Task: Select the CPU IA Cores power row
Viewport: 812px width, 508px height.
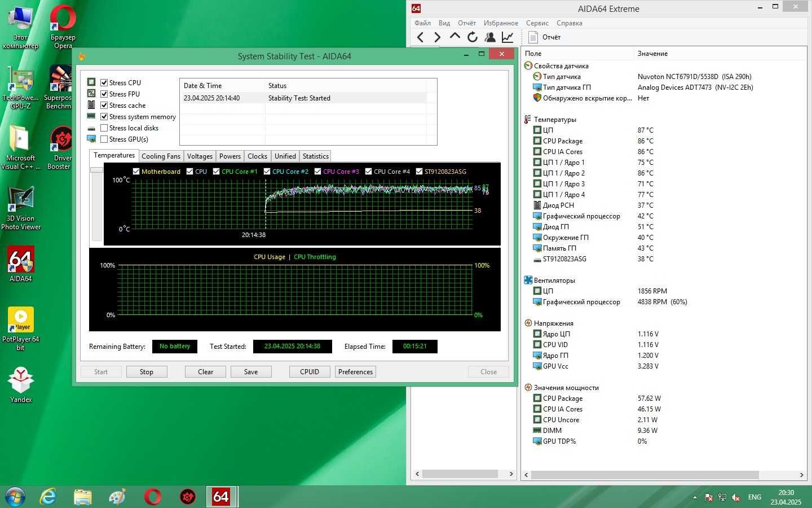Action: tap(664, 409)
